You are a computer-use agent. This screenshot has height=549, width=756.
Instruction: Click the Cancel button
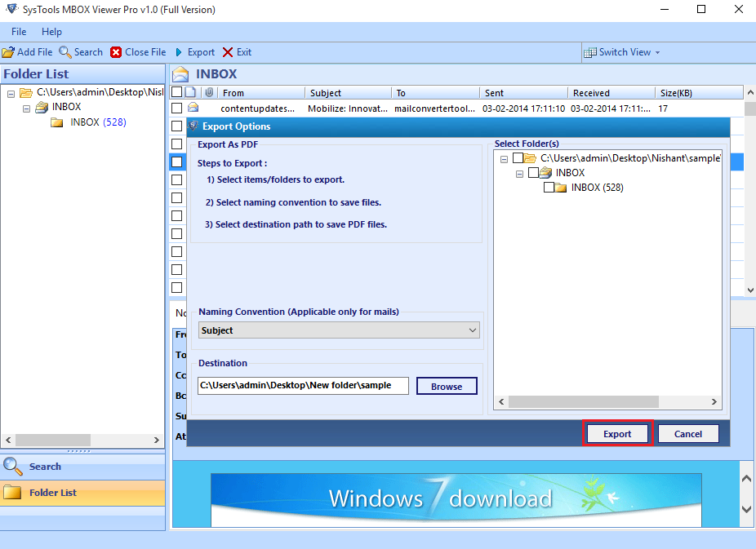pyautogui.click(x=688, y=433)
